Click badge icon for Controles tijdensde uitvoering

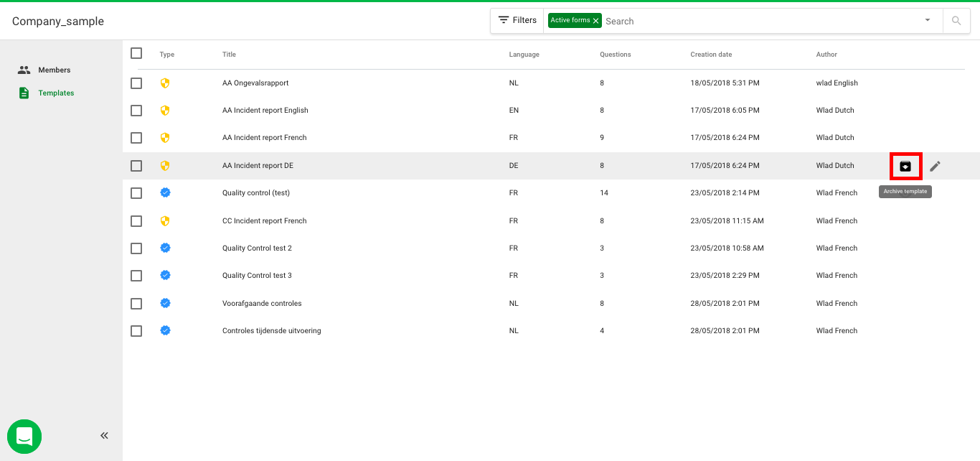[165, 330]
